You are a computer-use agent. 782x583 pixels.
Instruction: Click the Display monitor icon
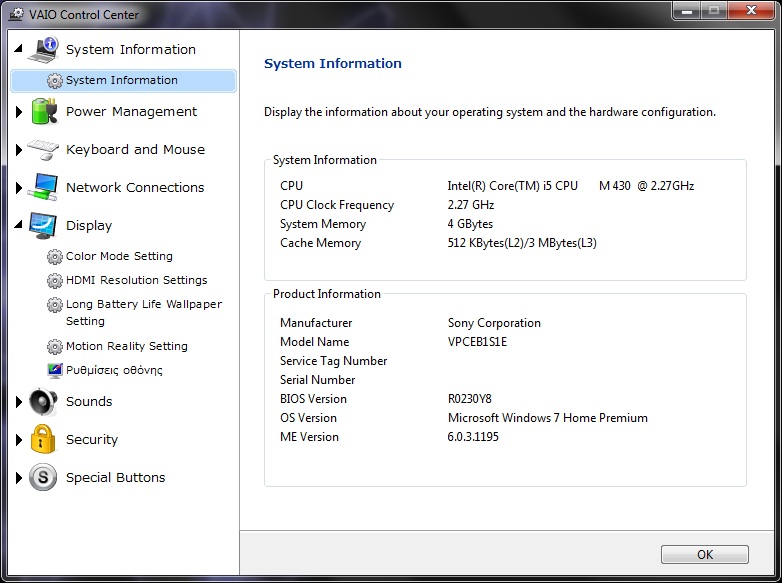coord(43,225)
